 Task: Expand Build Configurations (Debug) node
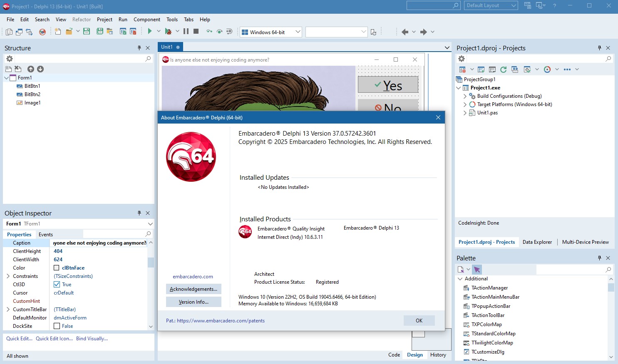click(x=465, y=96)
